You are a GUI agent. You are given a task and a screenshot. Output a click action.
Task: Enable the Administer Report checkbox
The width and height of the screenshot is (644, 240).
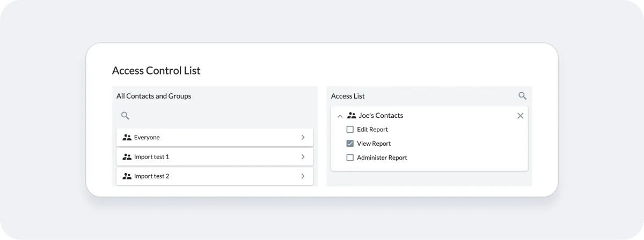pyautogui.click(x=350, y=157)
